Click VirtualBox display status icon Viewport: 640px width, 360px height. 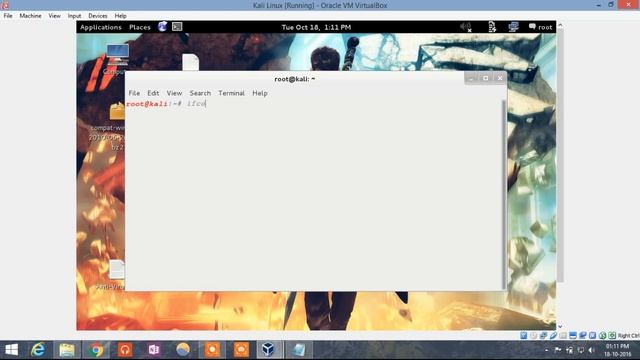(573, 336)
